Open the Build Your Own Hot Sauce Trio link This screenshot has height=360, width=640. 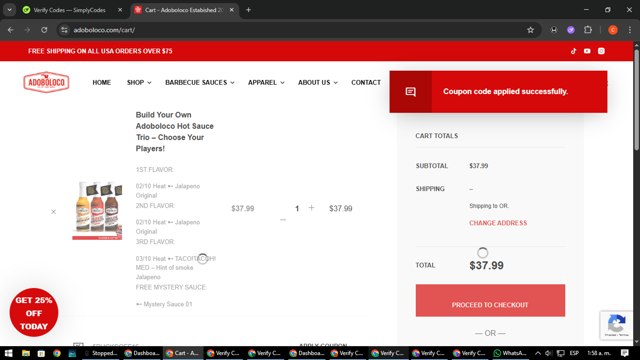click(175, 132)
